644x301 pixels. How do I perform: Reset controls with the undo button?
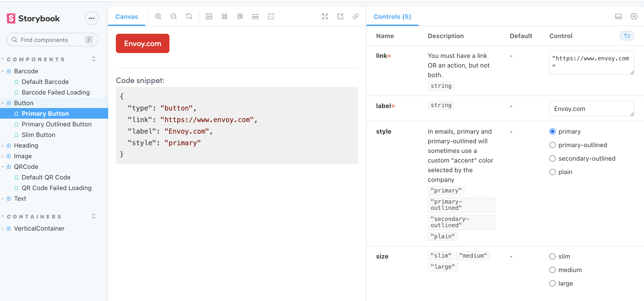click(x=627, y=36)
